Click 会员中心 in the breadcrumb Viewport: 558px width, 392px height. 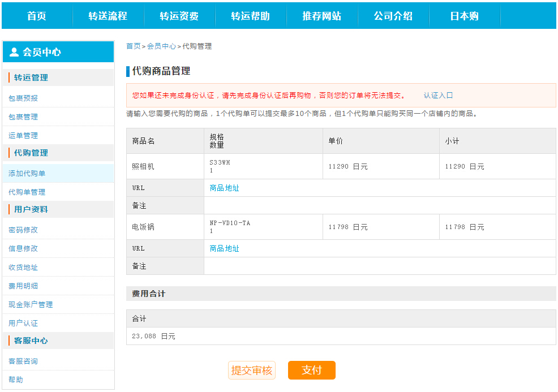(161, 46)
